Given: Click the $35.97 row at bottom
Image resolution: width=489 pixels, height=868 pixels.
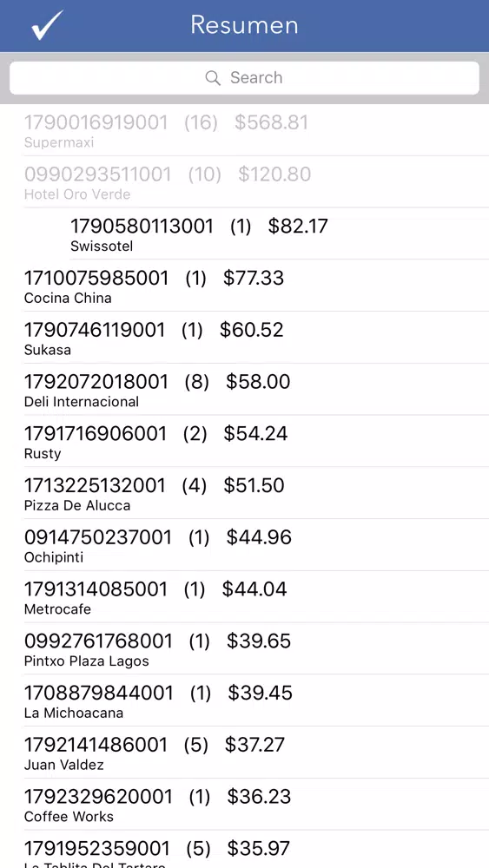Looking at the screenshot, I should pyautogui.click(x=244, y=850).
